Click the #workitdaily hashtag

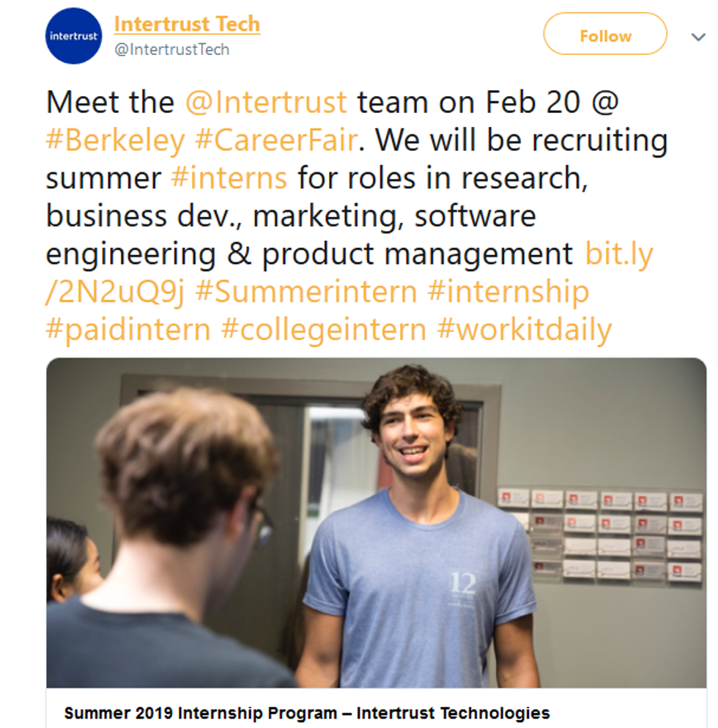point(524,330)
